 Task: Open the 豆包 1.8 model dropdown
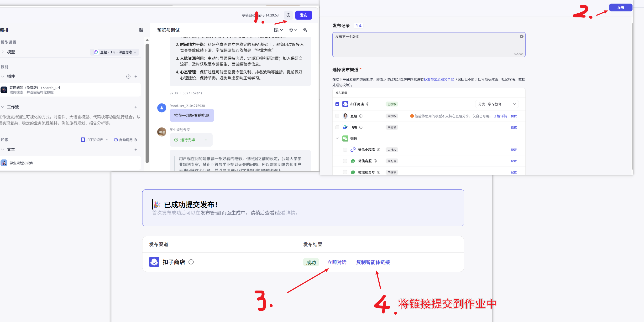click(115, 52)
